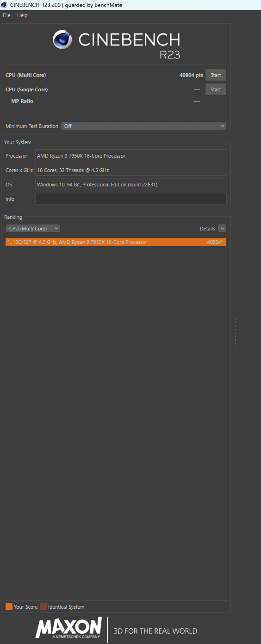The image size is (261, 644).
Task: Start the CPU Multi Core test
Action: (x=216, y=75)
